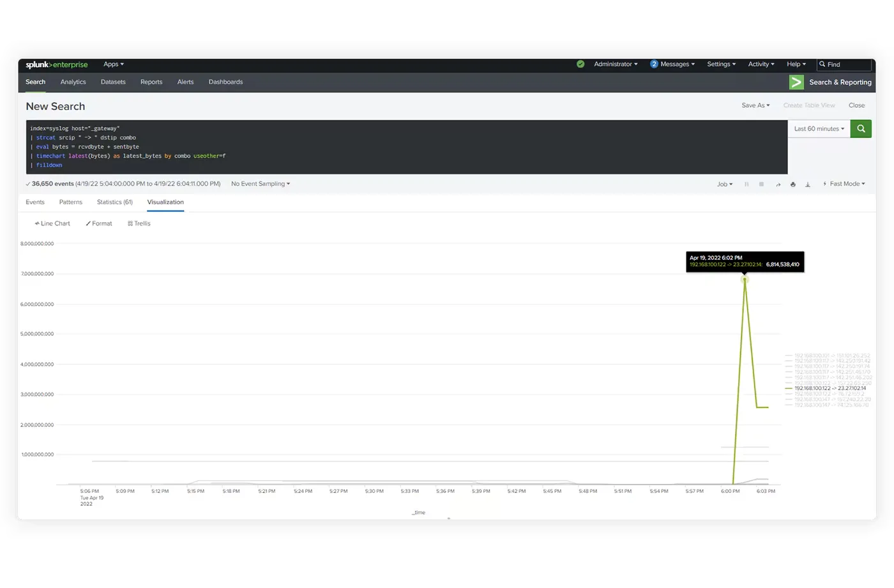Open the Datasets nav item
894x588 pixels.
pyautogui.click(x=113, y=82)
